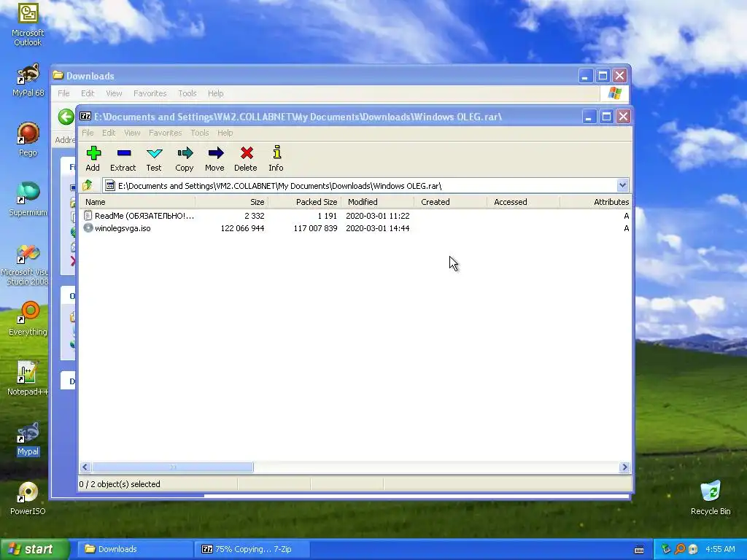Click the taskbar keyboard icon
This screenshot has height=560, width=747.
click(x=639, y=550)
